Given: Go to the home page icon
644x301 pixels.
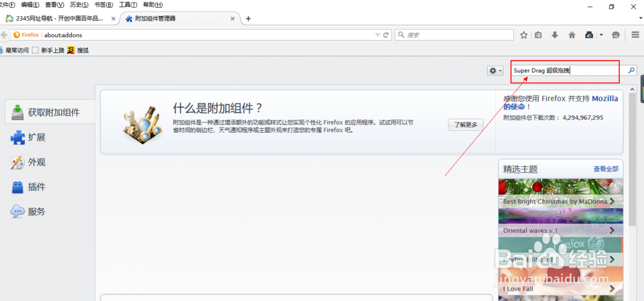Looking at the screenshot, I should 572,35.
